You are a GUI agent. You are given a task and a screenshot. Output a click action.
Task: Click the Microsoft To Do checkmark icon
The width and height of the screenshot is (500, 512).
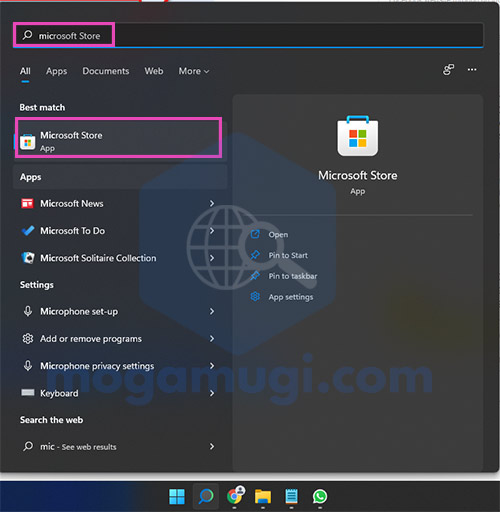(28, 230)
